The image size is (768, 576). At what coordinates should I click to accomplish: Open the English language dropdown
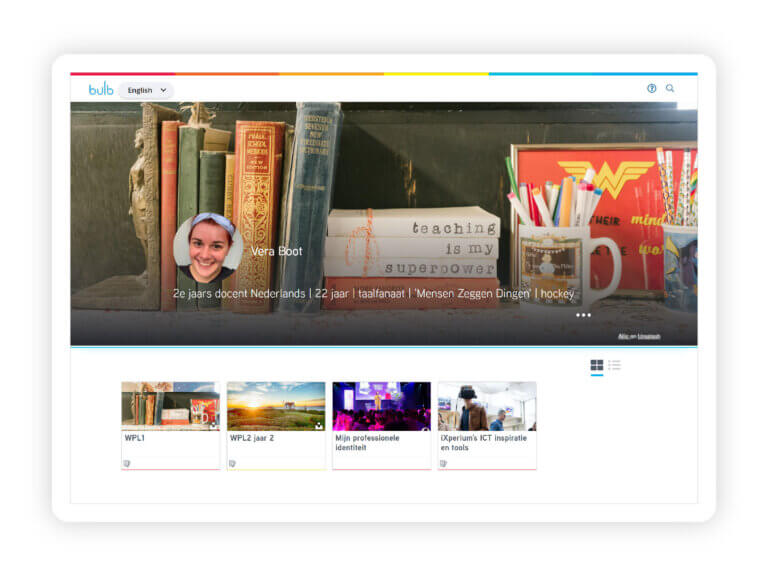146,90
